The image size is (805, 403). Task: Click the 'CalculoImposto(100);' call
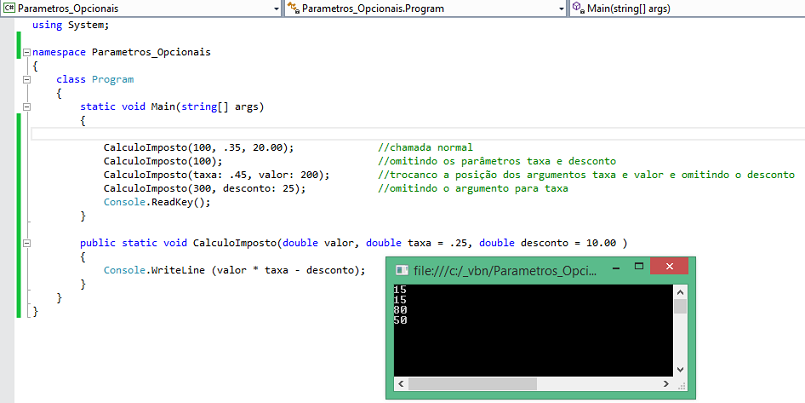[x=163, y=161]
